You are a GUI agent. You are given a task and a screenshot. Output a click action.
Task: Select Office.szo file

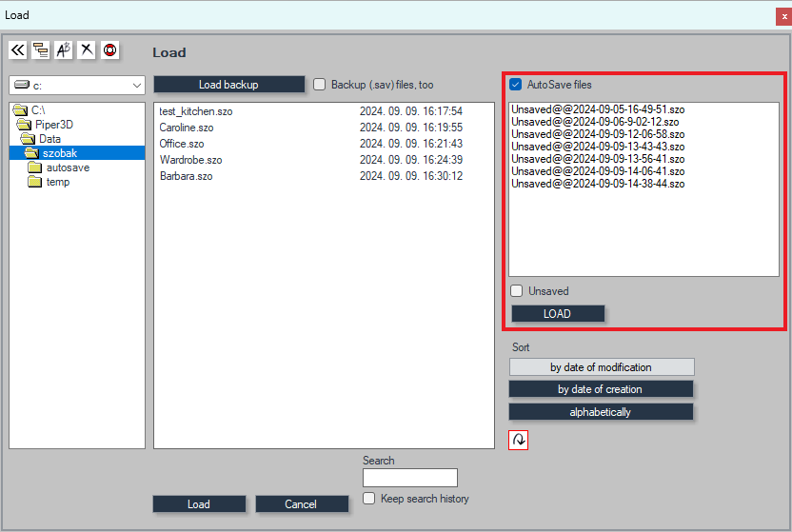pos(182,144)
